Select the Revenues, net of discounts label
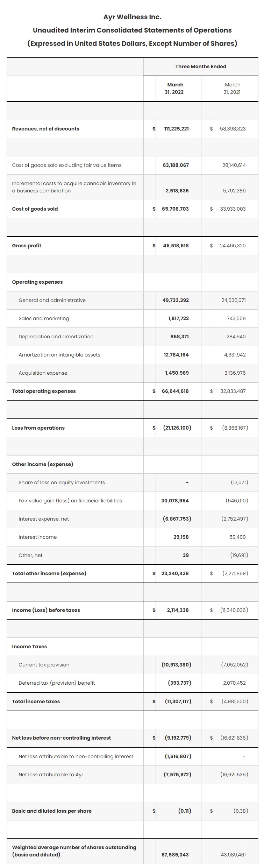Image resolution: width=264 pixels, height=868 pixels. tap(45, 129)
